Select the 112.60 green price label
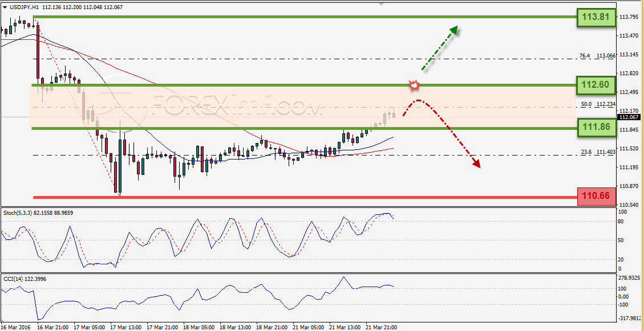 tap(597, 85)
